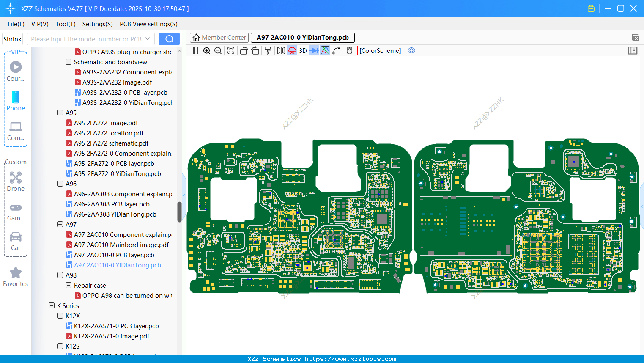
Task: Click the mirror flip board icon
Action: click(280, 50)
